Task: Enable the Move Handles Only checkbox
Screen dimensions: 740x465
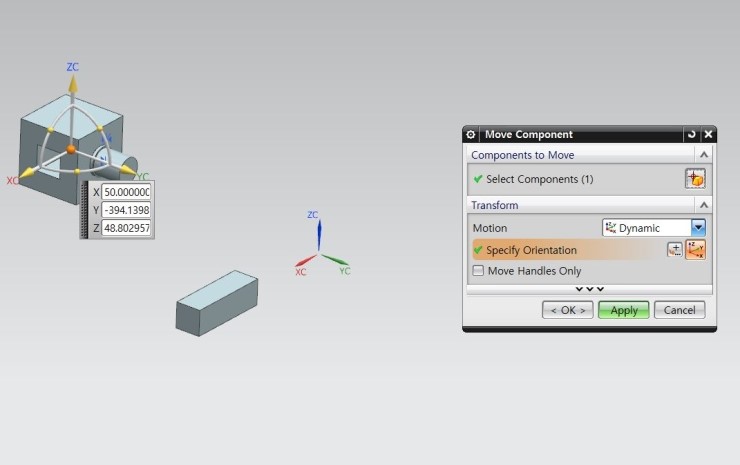Action: coord(478,271)
